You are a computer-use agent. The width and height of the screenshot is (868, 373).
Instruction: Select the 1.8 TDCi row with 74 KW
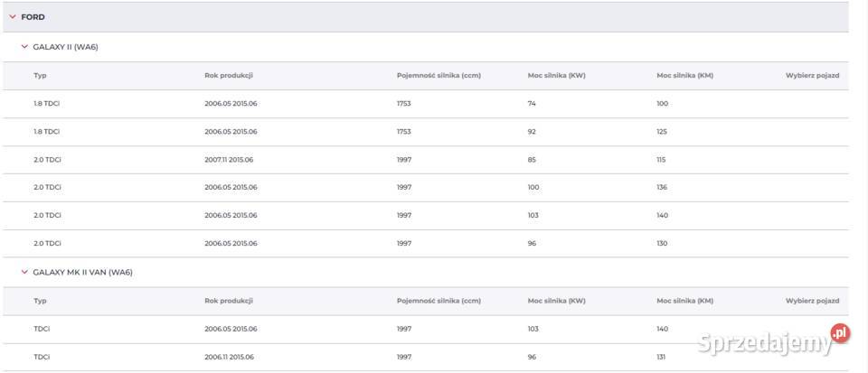[x=425, y=104]
